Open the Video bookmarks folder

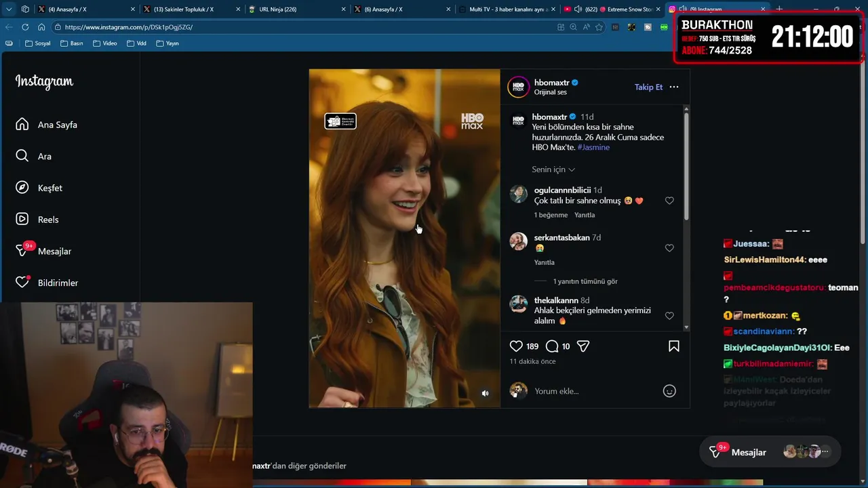pyautogui.click(x=105, y=43)
